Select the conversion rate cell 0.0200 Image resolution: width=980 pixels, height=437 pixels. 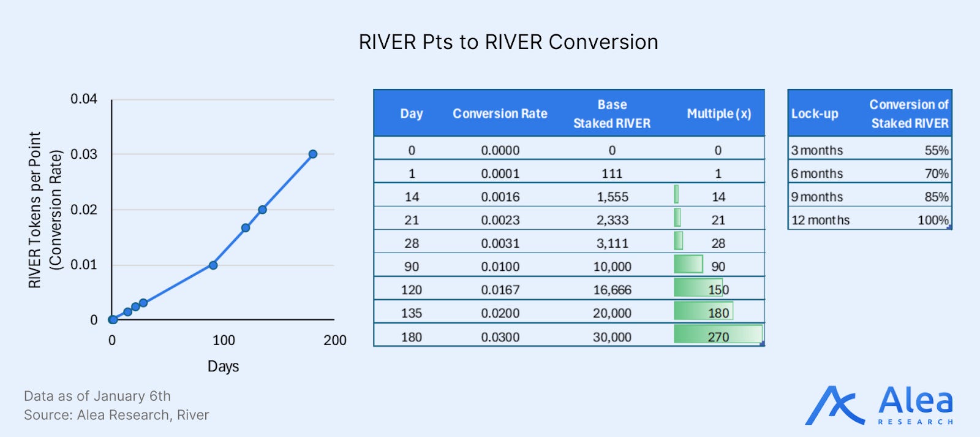coord(500,313)
